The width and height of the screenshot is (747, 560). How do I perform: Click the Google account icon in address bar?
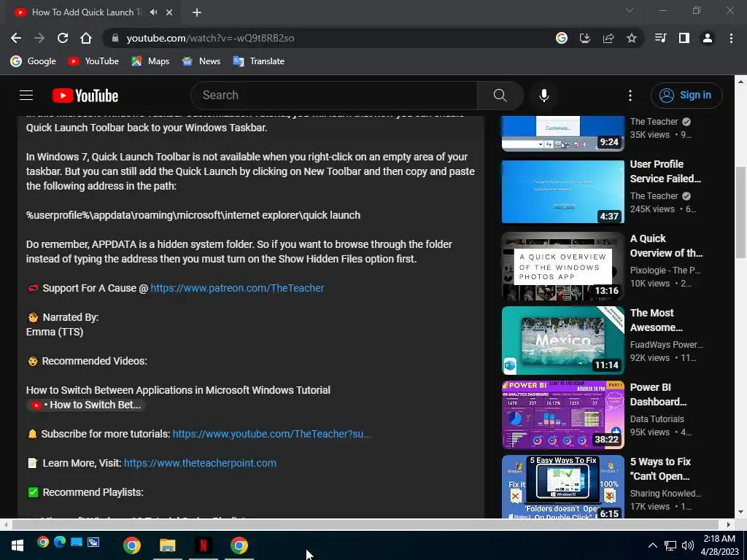coord(562,38)
